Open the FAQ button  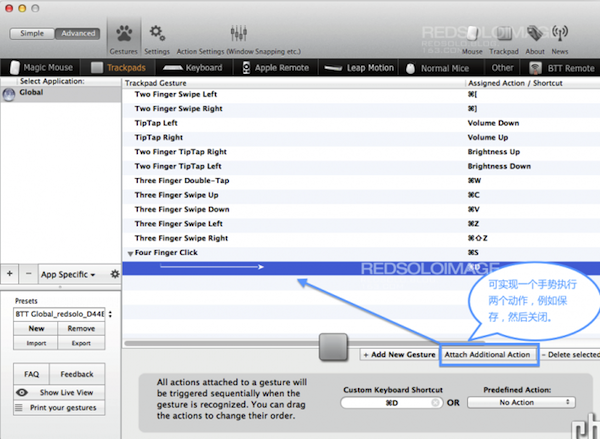pos(31,374)
